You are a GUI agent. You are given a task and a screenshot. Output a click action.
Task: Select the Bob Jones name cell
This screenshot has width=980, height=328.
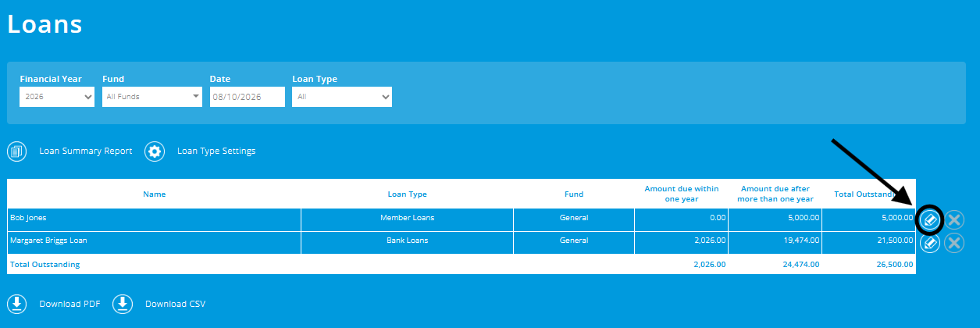point(155,218)
